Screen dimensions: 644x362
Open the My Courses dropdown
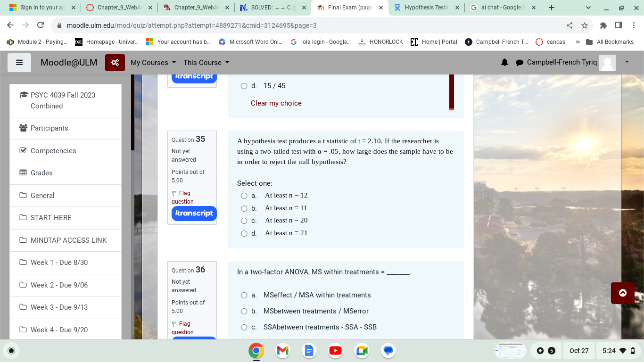tap(153, 62)
